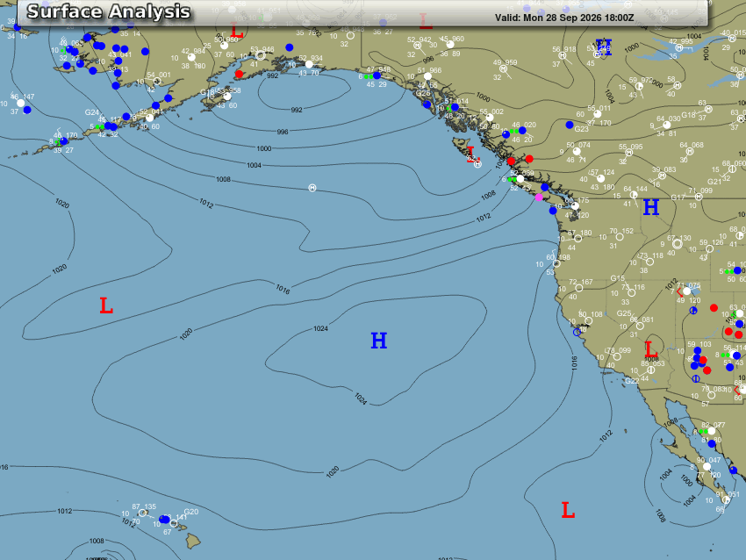Image resolution: width=746 pixels, height=560 pixels.
Task: Select the blue open-circle station on California coast
Action: coord(577,332)
